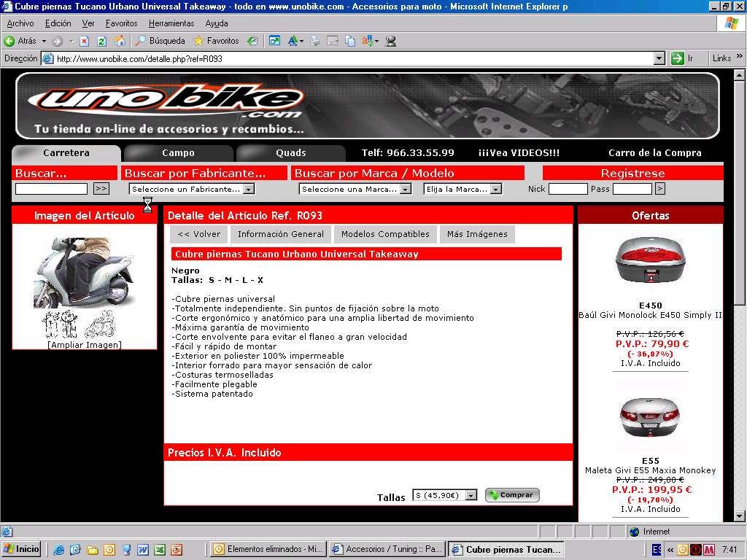Screen dimensions: 747x560
Task: Click the login > submit button
Action: click(x=659, y=189)
